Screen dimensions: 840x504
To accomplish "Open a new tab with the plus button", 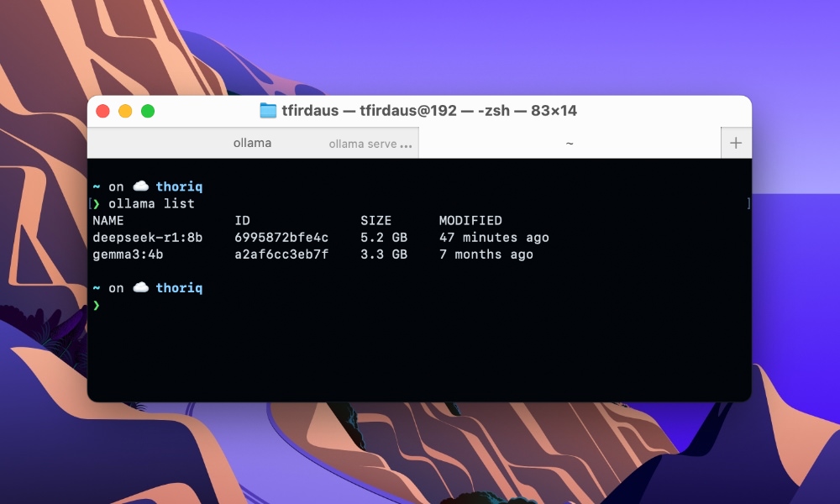I will click(736, 142).
